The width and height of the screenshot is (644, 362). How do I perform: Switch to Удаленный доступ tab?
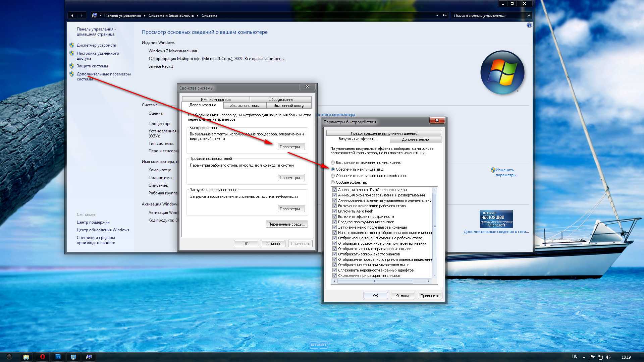[289, 106]
